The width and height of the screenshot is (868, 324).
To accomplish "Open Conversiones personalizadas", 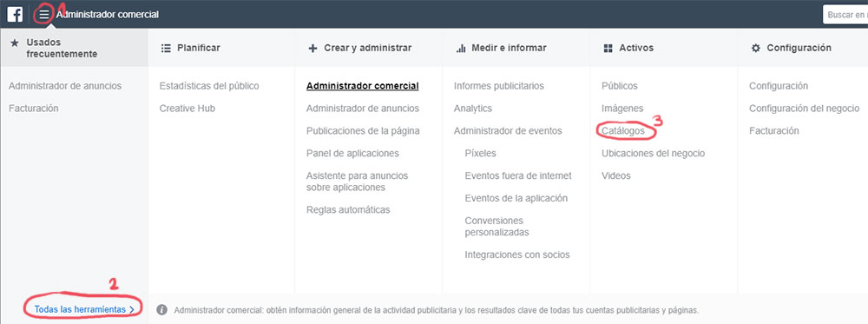I will 497,227.
